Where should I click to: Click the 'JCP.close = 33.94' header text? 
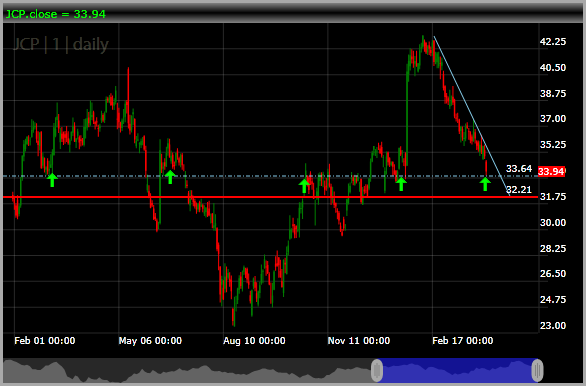tap(56, 14)
